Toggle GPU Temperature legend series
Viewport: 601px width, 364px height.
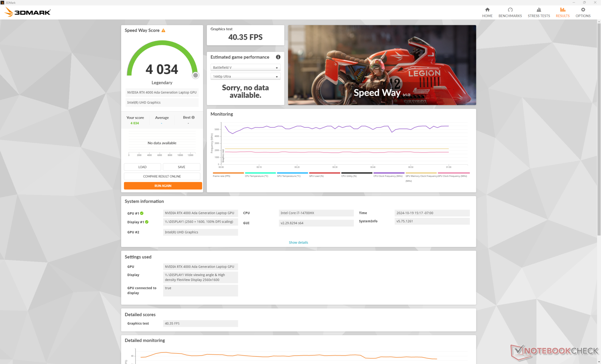[x=289, y=176]
